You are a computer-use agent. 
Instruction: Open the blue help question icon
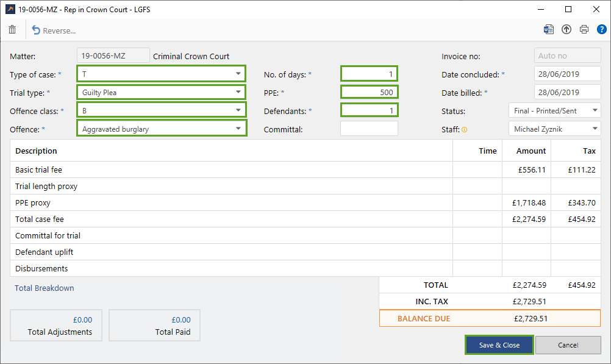coord(601,29)
